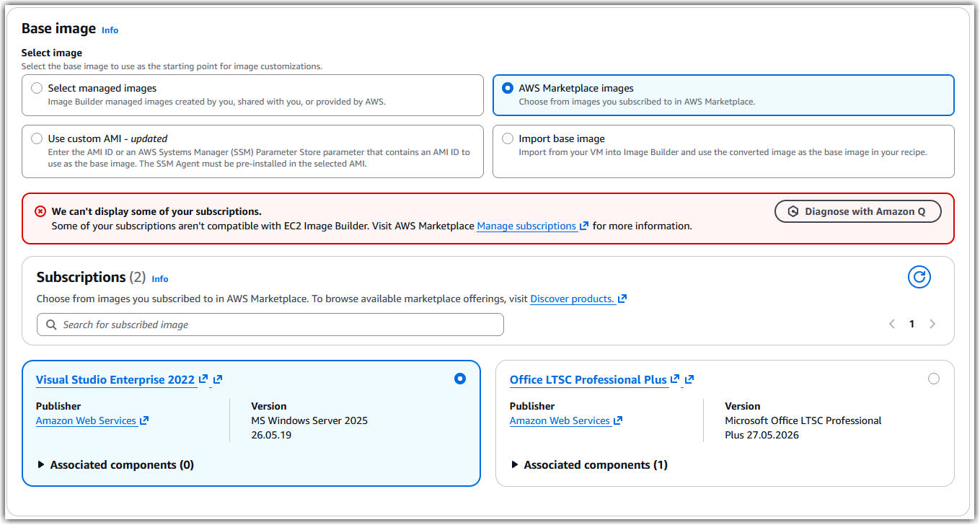This screenshot has width=980, height=525.
Task: Click the search subscribed image field
Action: coord(270,325)
